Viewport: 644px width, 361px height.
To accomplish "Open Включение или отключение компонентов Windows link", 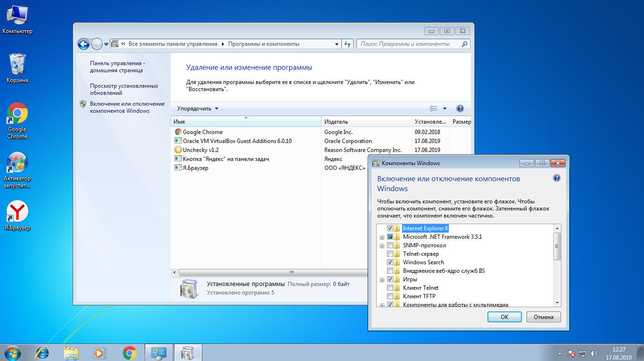I will (127, 107).
